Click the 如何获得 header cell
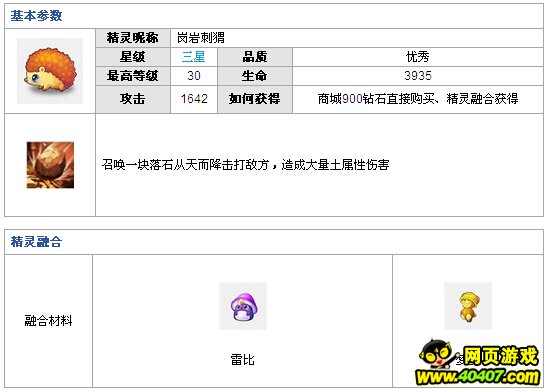Viewport: 547px width, 392px height. 255,99
